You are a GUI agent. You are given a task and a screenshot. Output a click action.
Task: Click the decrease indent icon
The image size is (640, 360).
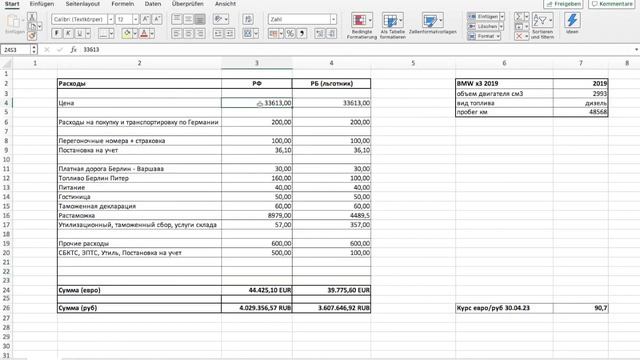pyautogui.click(x=218, y=33)
